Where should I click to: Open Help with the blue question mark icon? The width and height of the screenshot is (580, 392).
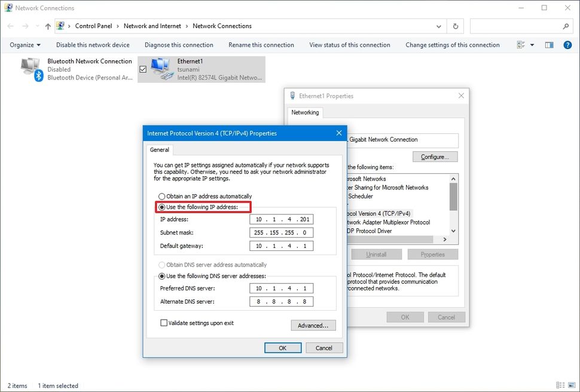coord(567,44)
